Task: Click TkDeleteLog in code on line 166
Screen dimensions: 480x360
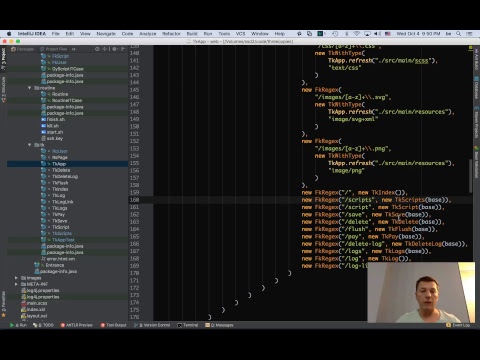Action: (423, 244)
